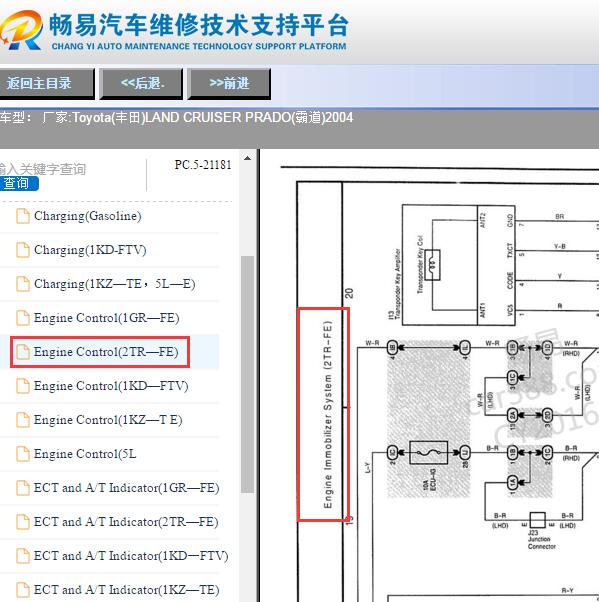Open ECT and A/T Indicator(1KD—FTV)

(131, 556)
